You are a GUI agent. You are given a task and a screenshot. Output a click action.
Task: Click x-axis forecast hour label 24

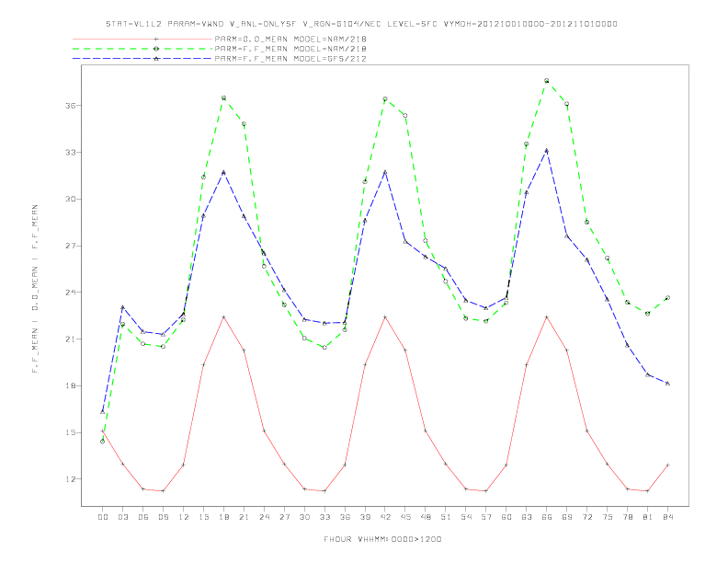point(264,517)
